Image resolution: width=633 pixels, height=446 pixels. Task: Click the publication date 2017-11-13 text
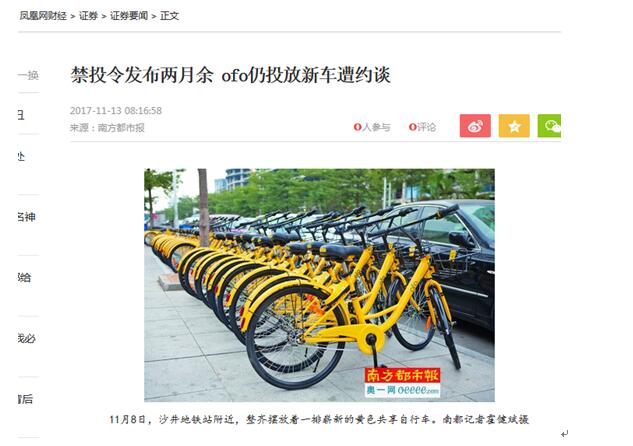(116, 111)
